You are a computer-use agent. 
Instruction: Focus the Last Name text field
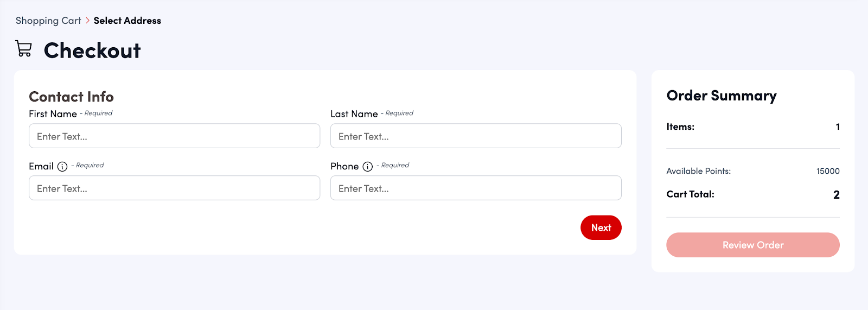tap(476, 136)
